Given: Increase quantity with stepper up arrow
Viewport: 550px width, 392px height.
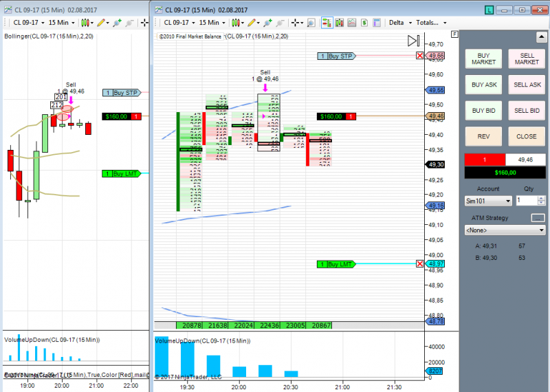Looking at the screenshot, I should coord(541,198).
